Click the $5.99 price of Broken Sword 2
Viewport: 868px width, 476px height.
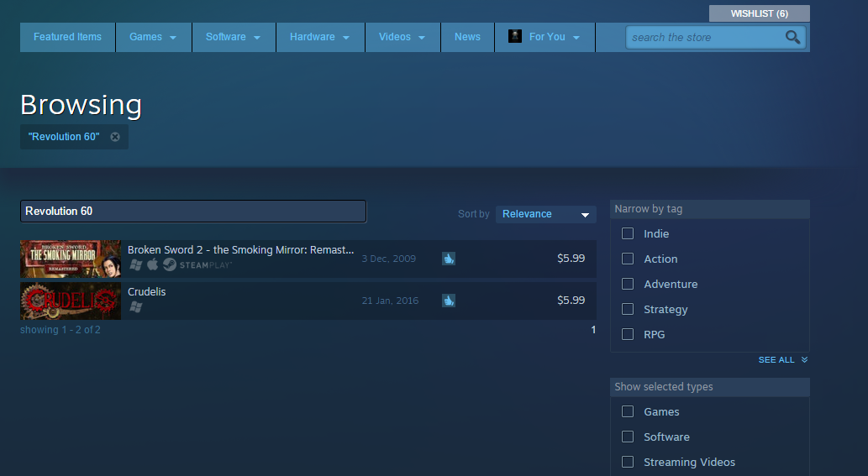(x=571, y=259)
